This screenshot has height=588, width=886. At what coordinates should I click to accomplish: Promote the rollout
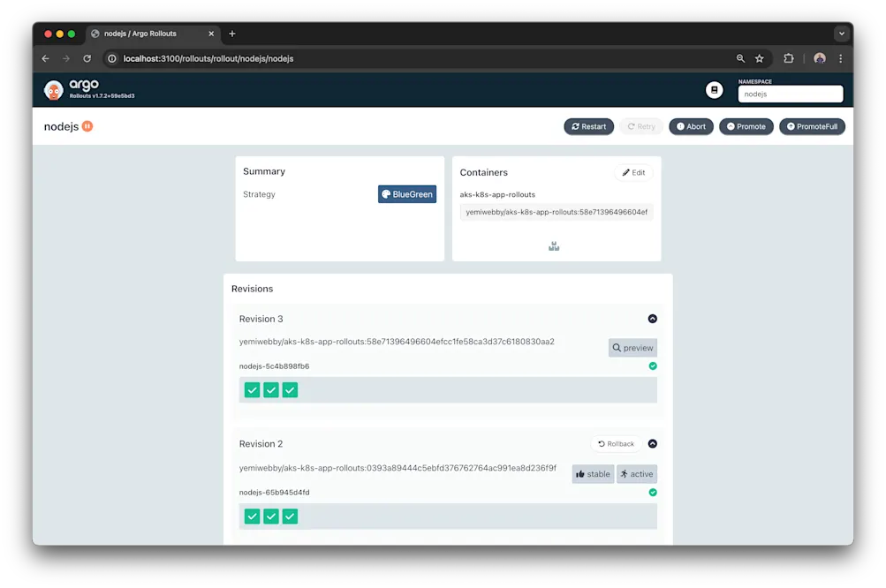746,126
